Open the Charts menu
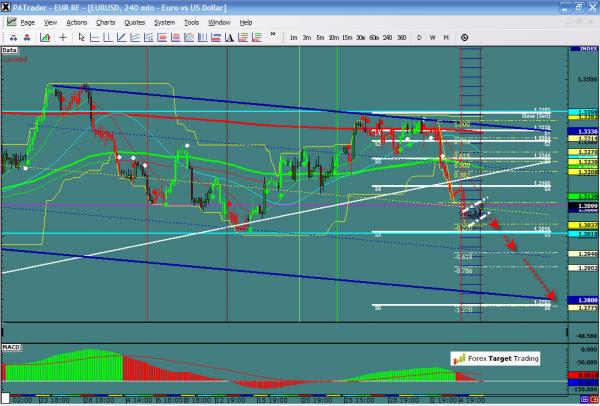This screenshot has height=406, width=600. point(105,21)
